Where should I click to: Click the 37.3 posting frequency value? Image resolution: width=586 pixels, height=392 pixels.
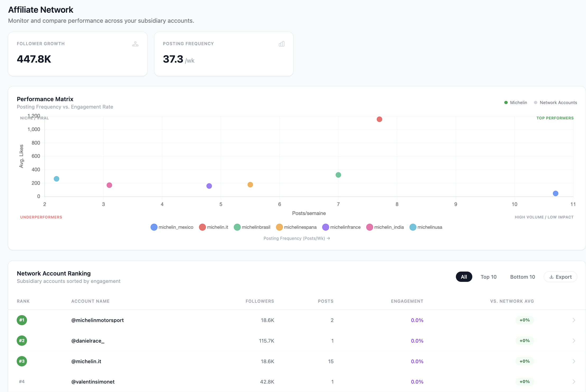[173, 59]
